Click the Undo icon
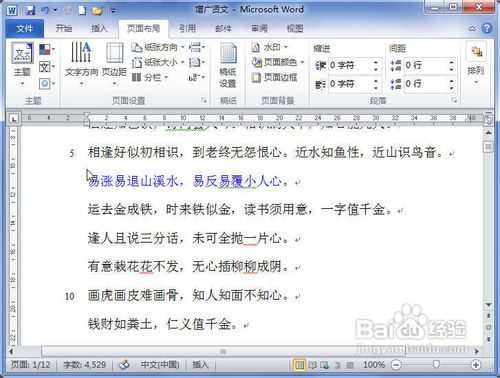The width and height of the screenshot is (500, 378). pos(45,10)
